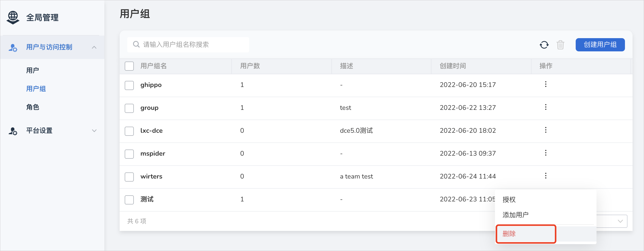Click the 操作 column header

click(546, 66)
